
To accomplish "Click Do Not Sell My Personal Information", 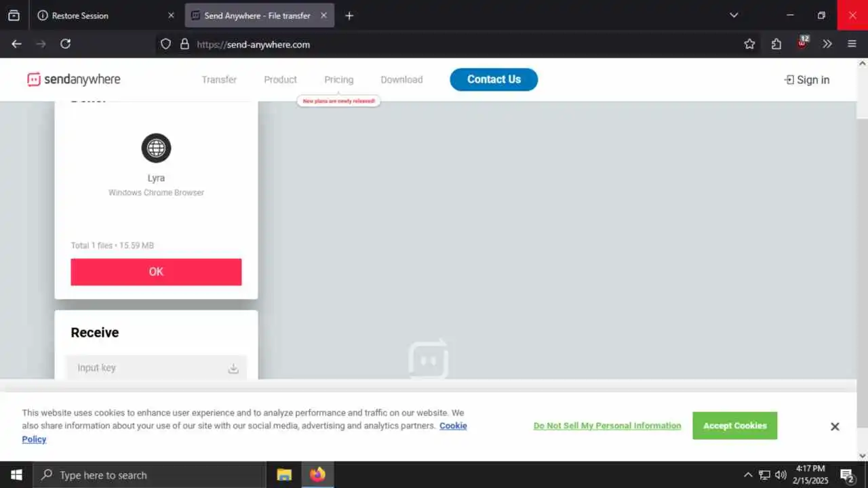I will pyautogui.click(x=607, y=426).
